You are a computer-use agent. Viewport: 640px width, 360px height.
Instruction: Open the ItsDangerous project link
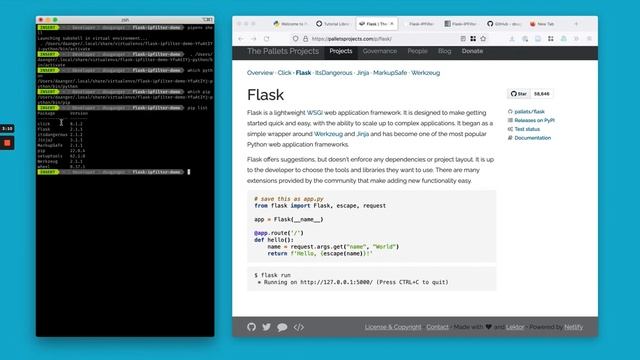[x=333, y=73]
